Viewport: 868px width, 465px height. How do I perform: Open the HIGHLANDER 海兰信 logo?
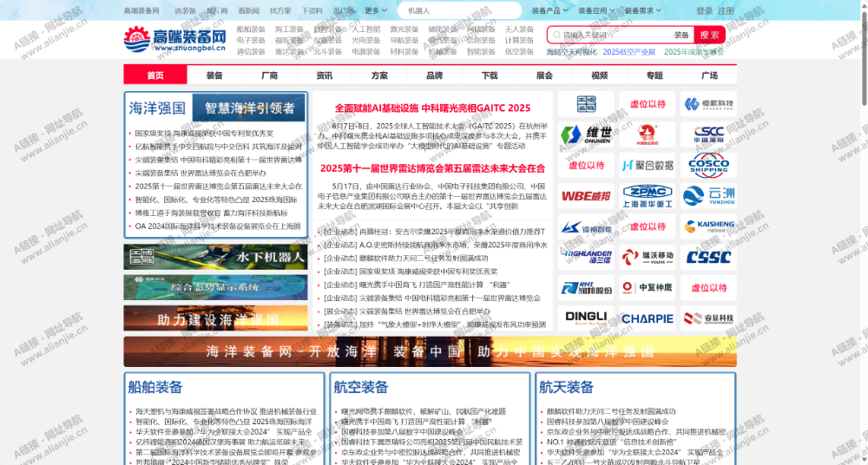[x=586, y=258]
